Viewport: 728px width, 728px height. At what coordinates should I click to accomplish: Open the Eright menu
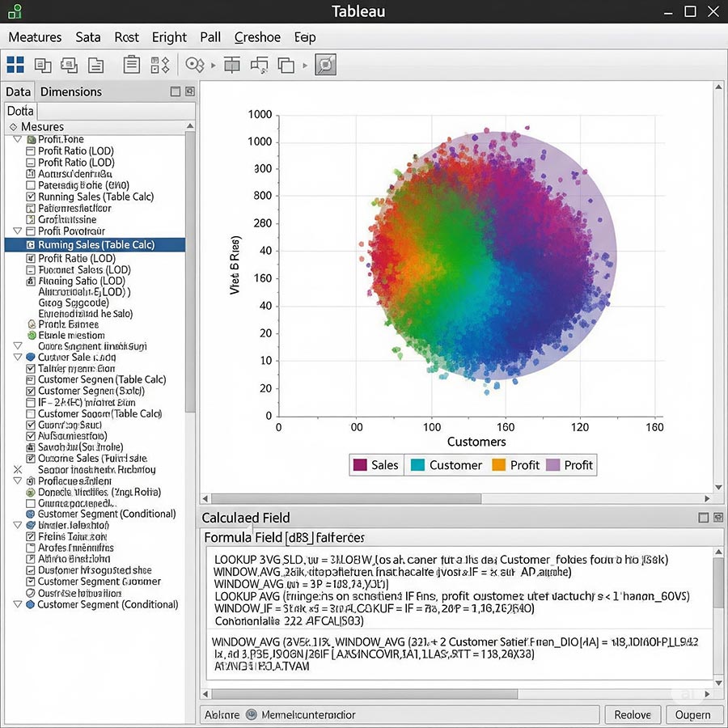tap(169, 37)
